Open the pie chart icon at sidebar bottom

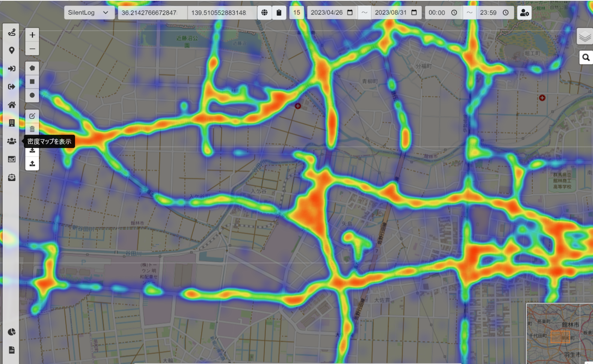[12, 332]
